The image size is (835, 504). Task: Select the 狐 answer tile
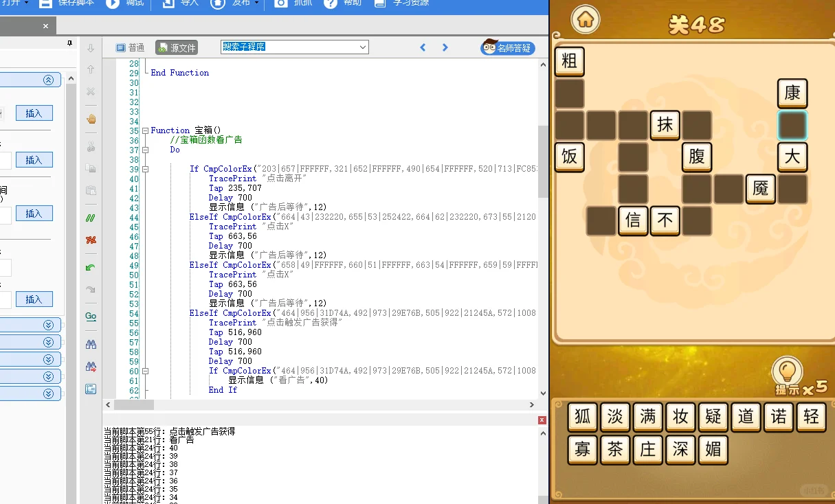click(x=583, y=417)
